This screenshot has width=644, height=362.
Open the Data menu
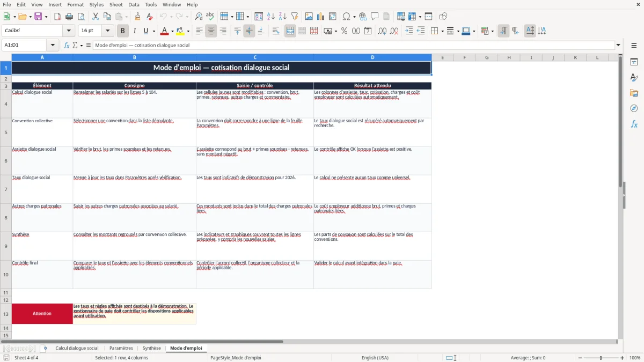(x=134, y=4)
